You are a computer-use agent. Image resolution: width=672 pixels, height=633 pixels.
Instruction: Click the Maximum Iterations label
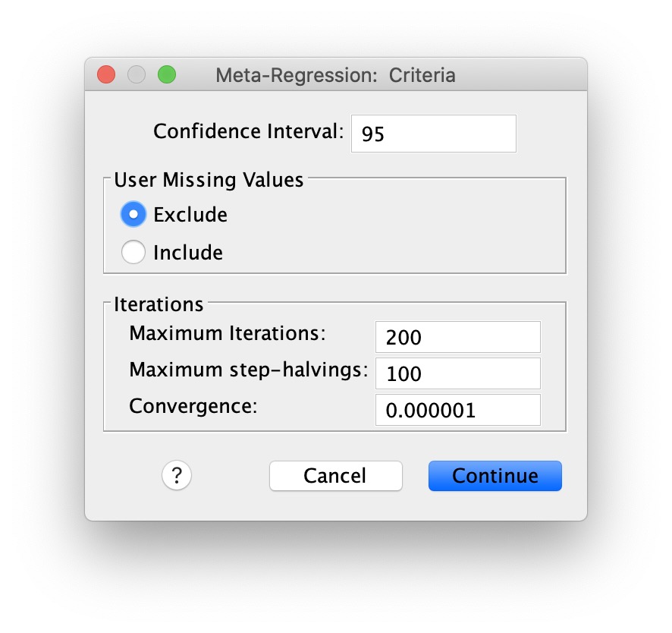pos(228,333)
